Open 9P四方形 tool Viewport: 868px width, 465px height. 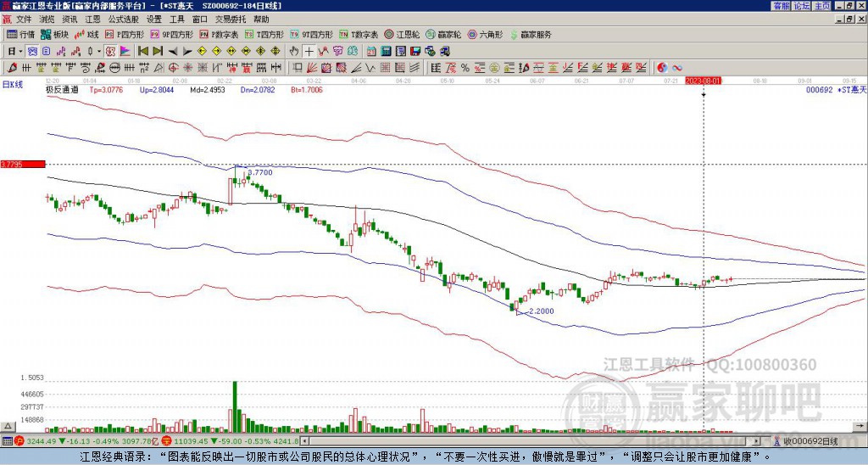click(x=171, y=34)
